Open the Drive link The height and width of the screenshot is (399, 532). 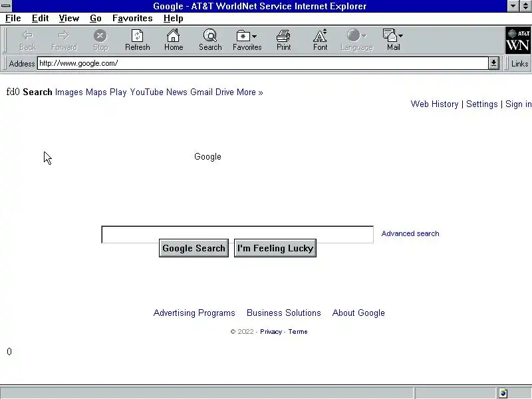225,92
